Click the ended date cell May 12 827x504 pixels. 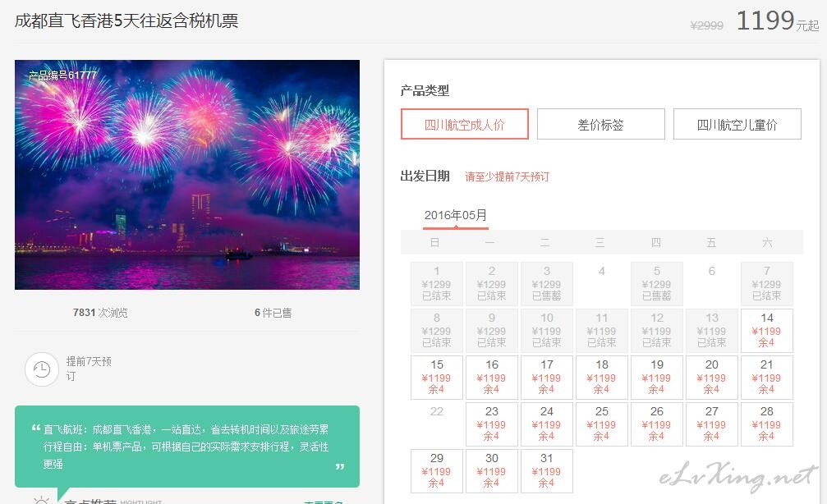click(657, 331)
